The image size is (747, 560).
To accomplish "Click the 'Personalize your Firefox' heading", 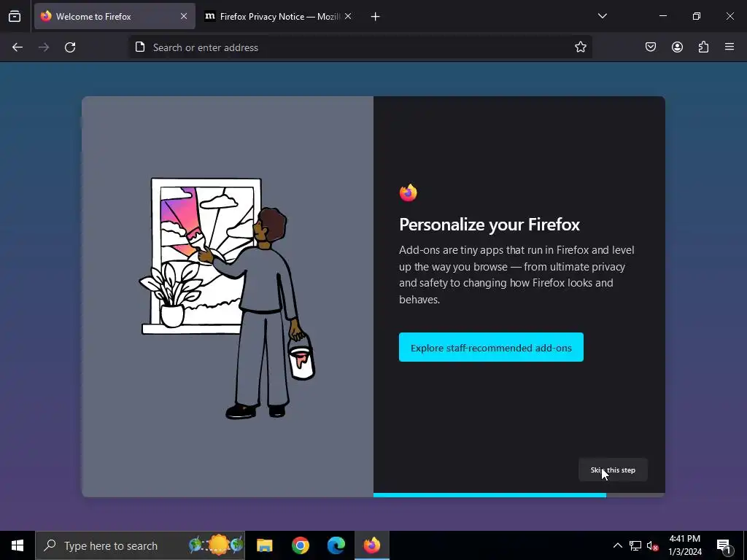I will pyautogui.click(x=489, y=225).
